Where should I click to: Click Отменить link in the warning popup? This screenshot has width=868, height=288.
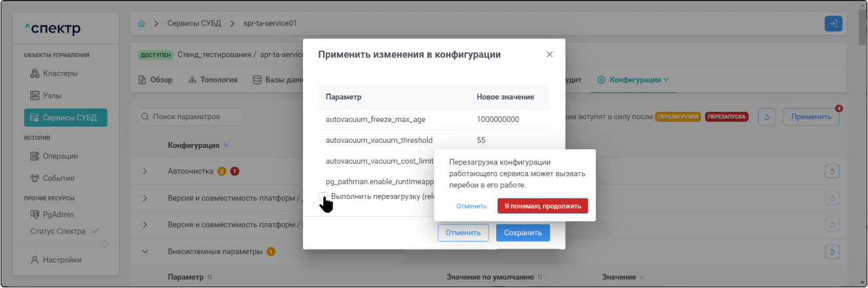pyautogui.click(x=472, y=206)
